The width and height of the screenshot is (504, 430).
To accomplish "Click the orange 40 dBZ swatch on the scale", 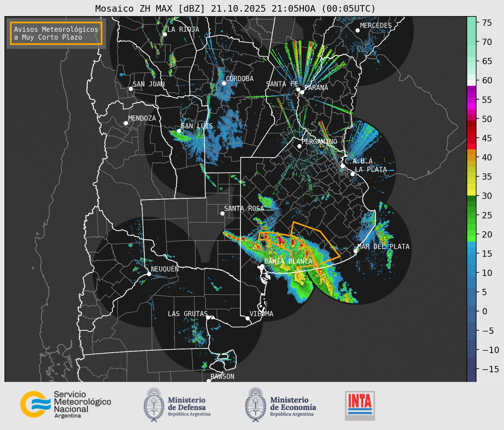I will click(x=471, y=157).
